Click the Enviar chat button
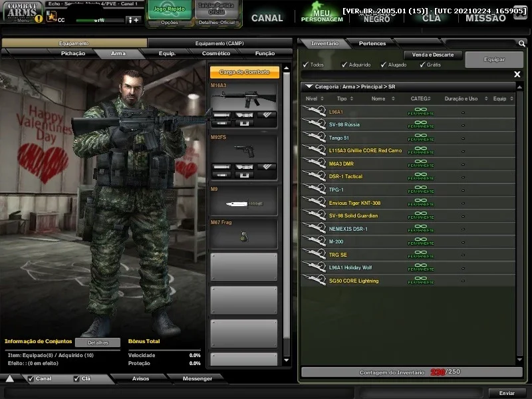Image resolution: width=532 pixels, height=399 pixels. [x=507, y=393]
